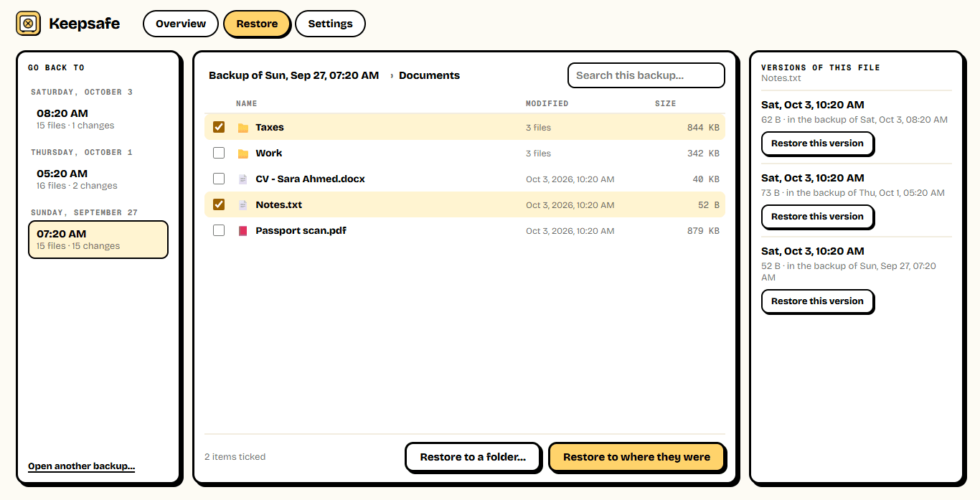980x500 pixels.
Task: Click the Documents breadcrumb
Action: 429,75
